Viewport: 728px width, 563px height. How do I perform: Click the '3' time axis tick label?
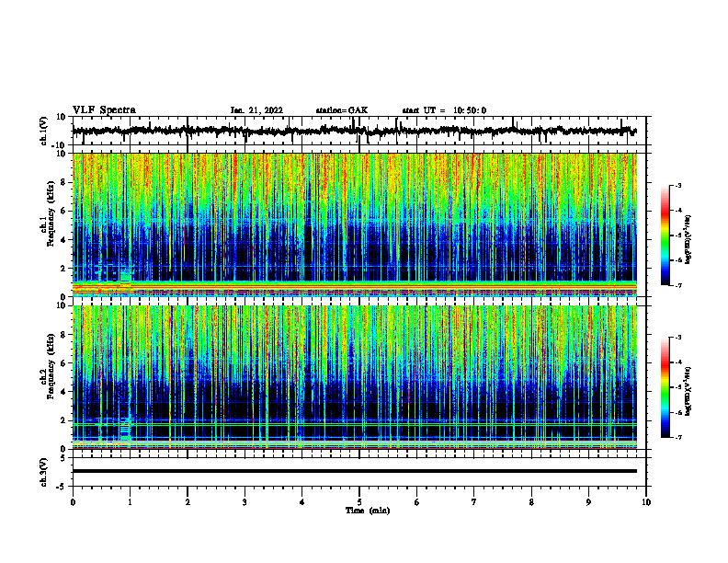coord(245,502)
